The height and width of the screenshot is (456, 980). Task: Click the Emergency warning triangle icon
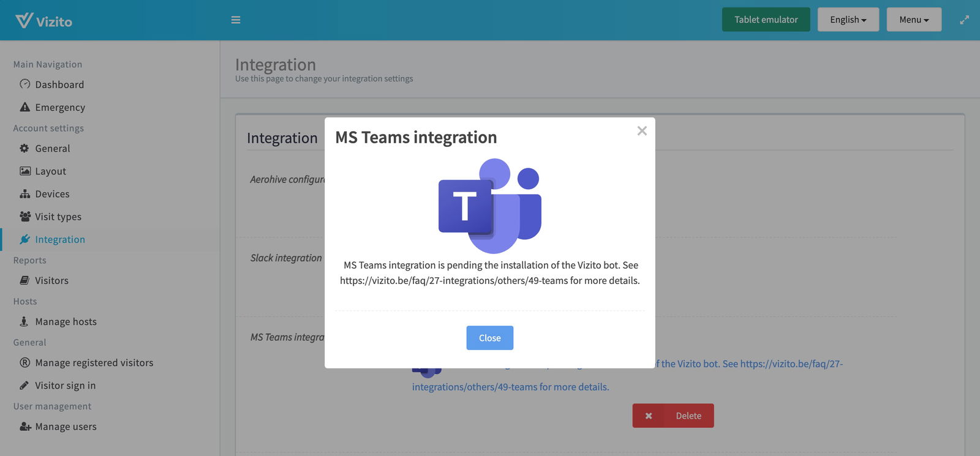24,107
